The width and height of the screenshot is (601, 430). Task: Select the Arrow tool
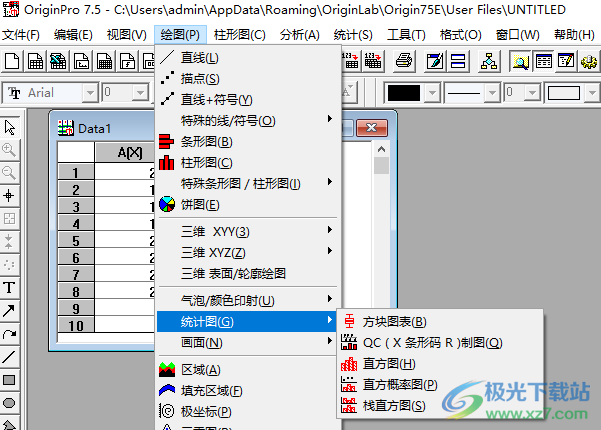pos(10,311)
